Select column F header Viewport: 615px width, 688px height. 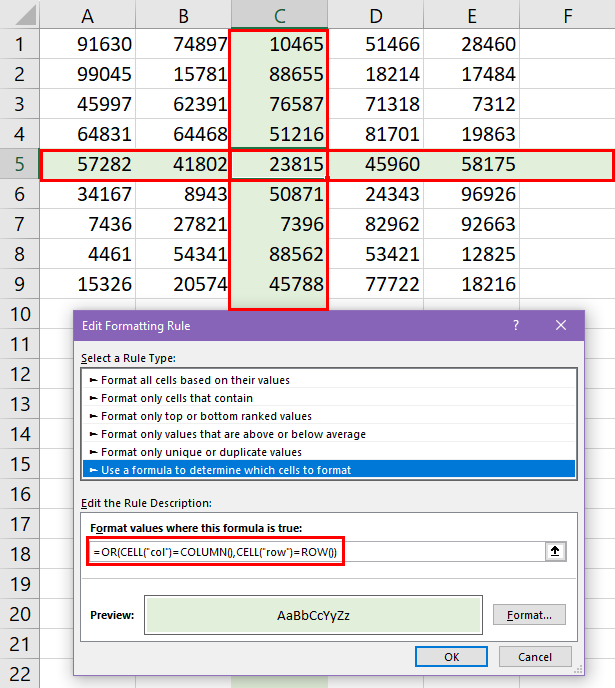(x=567, y=14)
